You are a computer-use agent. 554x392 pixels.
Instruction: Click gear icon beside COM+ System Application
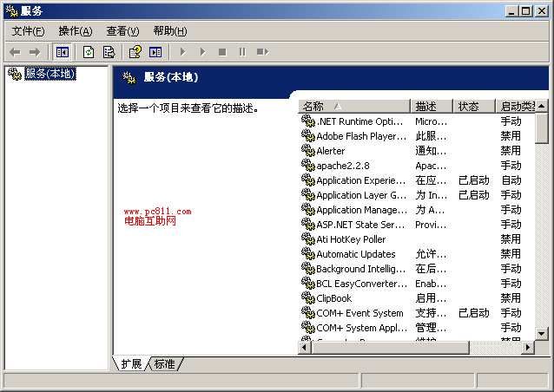click(307, 328)
